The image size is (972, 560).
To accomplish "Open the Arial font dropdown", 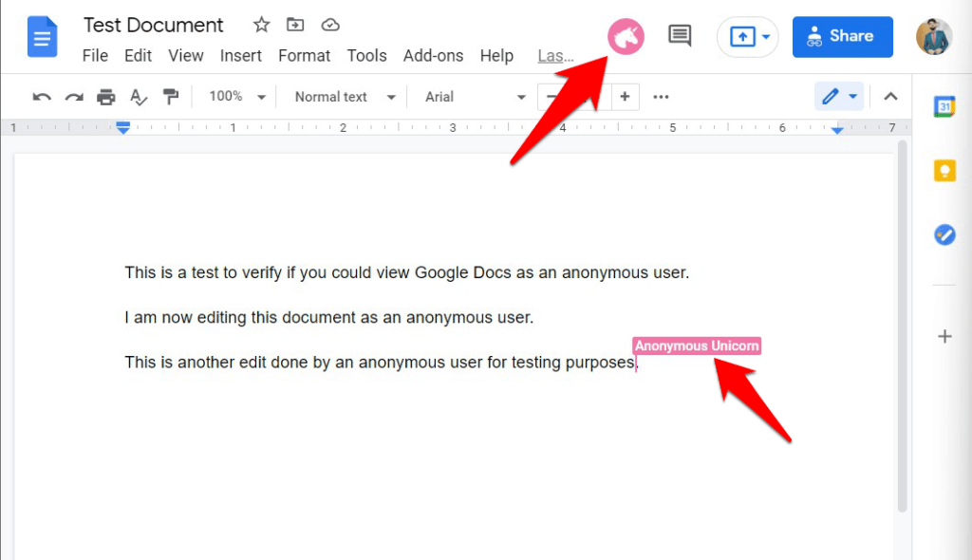I will 472,96.
